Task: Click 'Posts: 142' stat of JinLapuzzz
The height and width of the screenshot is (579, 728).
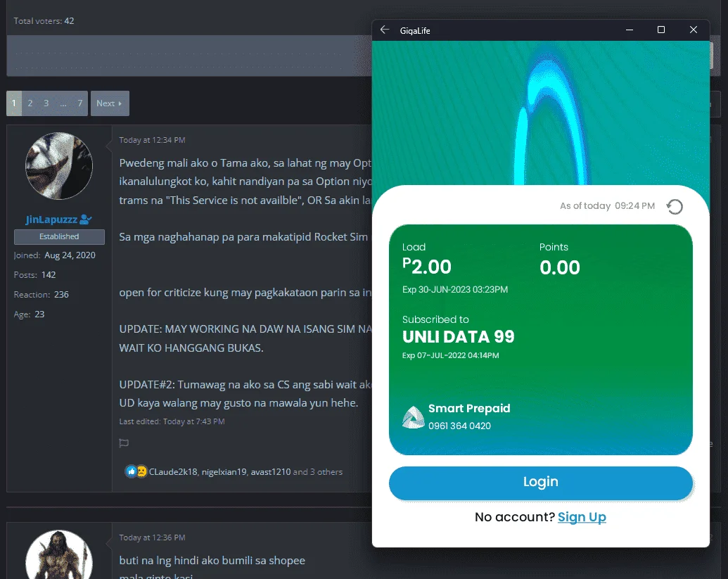Action: [35, 275]
